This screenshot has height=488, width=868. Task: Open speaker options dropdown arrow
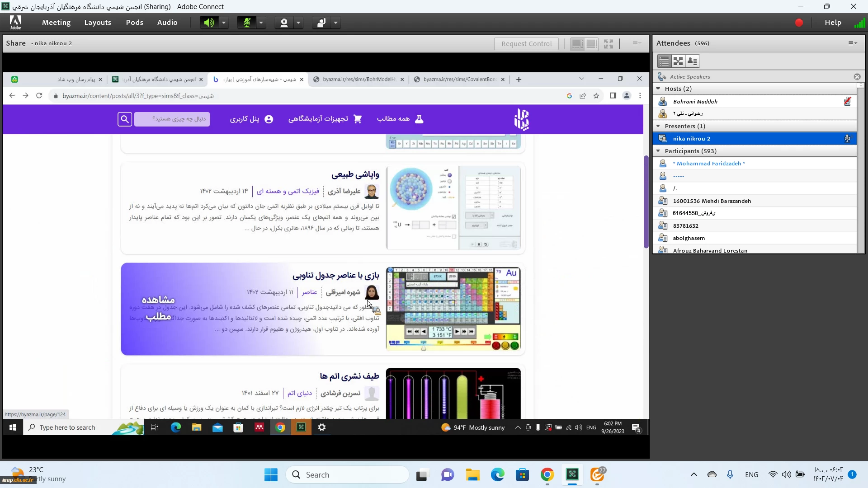pyautogui.click(x=224, y=23)
